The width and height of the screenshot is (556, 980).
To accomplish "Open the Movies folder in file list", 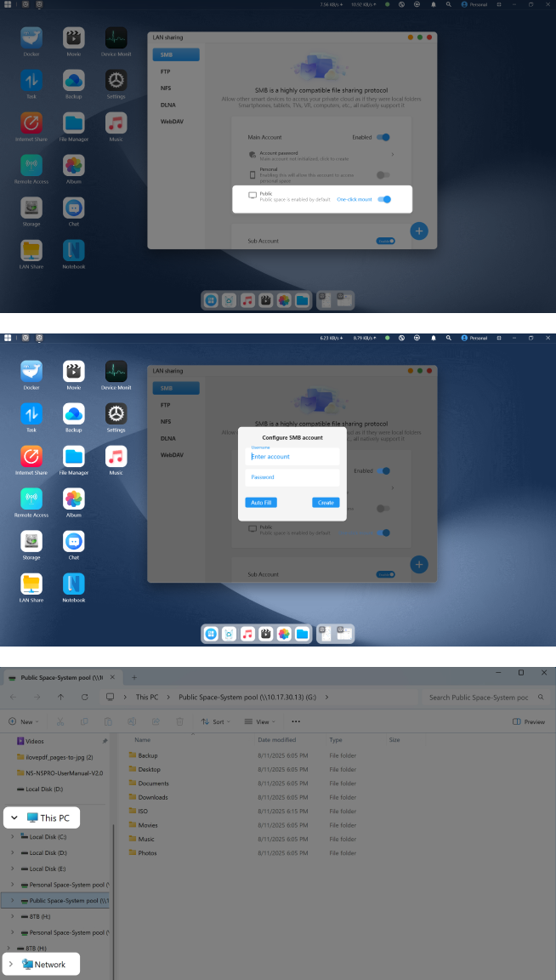I will [x=147, y=825].
